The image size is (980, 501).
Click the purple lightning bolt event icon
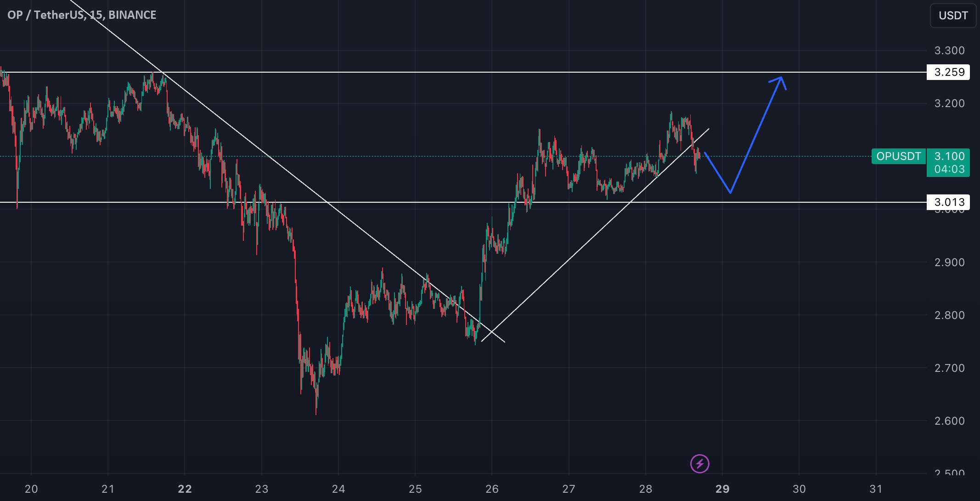point(700,463)
